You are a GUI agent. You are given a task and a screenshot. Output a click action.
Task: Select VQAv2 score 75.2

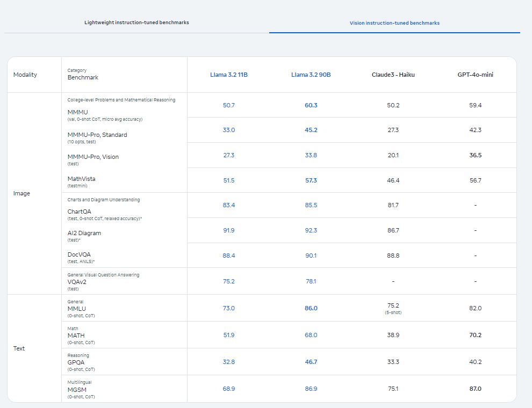(x=229, y=281)
